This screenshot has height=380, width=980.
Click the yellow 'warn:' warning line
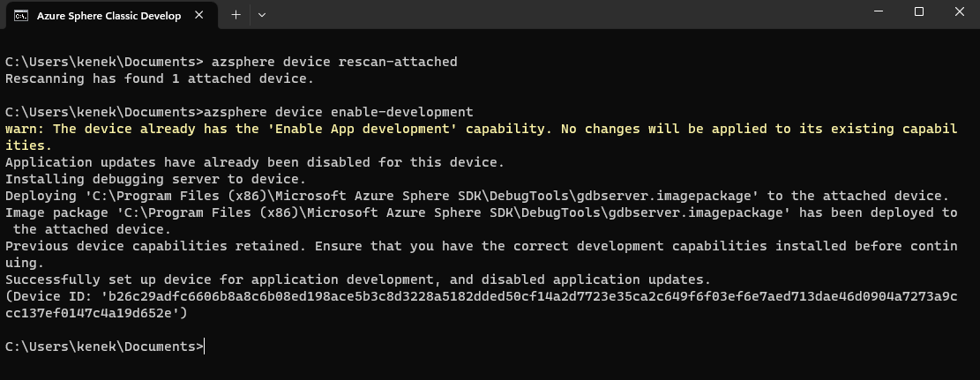click(x=482, y=137)
